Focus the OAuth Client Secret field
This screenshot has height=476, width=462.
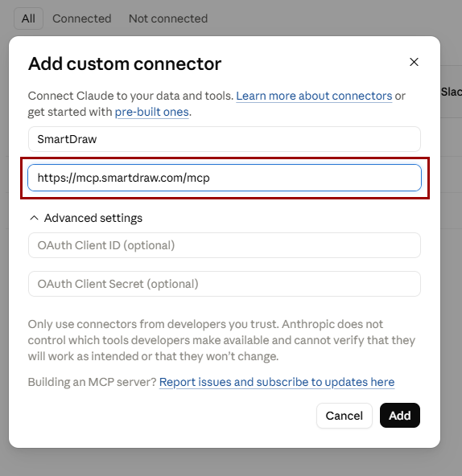point(225,284)
